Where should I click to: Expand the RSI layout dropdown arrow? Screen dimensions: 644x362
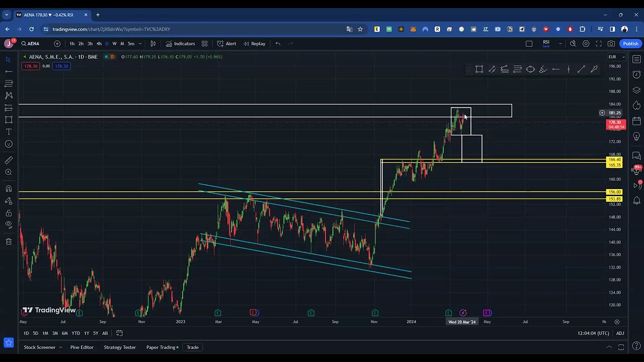(x=560, y=44)
